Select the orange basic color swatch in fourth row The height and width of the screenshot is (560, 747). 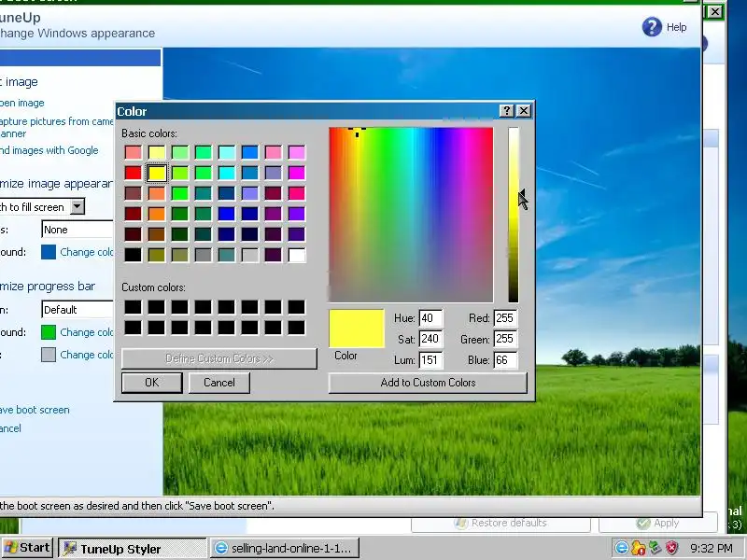coord(156,214)
